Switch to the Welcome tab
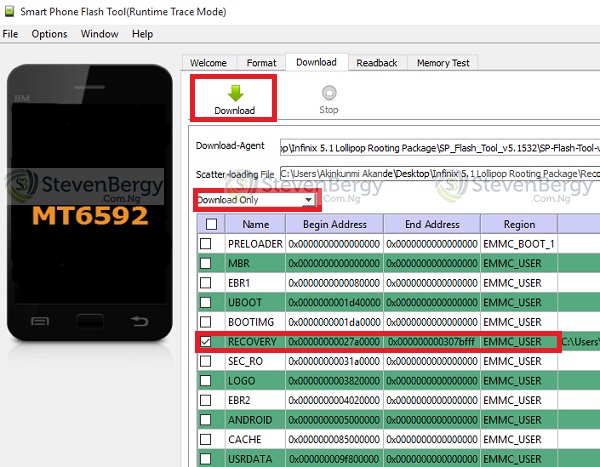The image size is (600, 467). (209, 63)
